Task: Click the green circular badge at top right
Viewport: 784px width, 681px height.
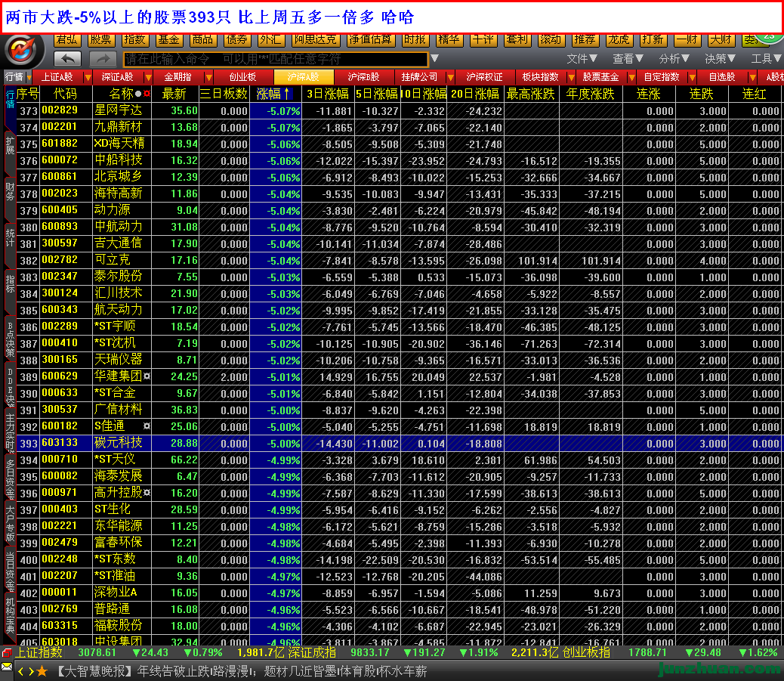Action: click(770, 39)
